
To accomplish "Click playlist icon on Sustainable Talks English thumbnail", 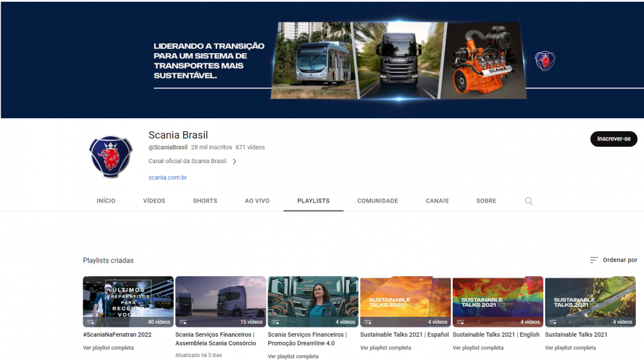I will [460, 322].
